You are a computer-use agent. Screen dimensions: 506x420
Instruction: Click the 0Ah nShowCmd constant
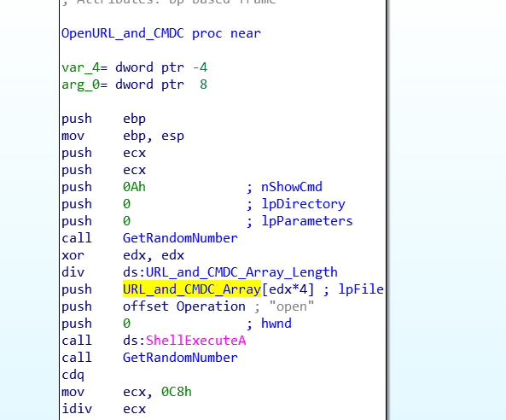134,187
